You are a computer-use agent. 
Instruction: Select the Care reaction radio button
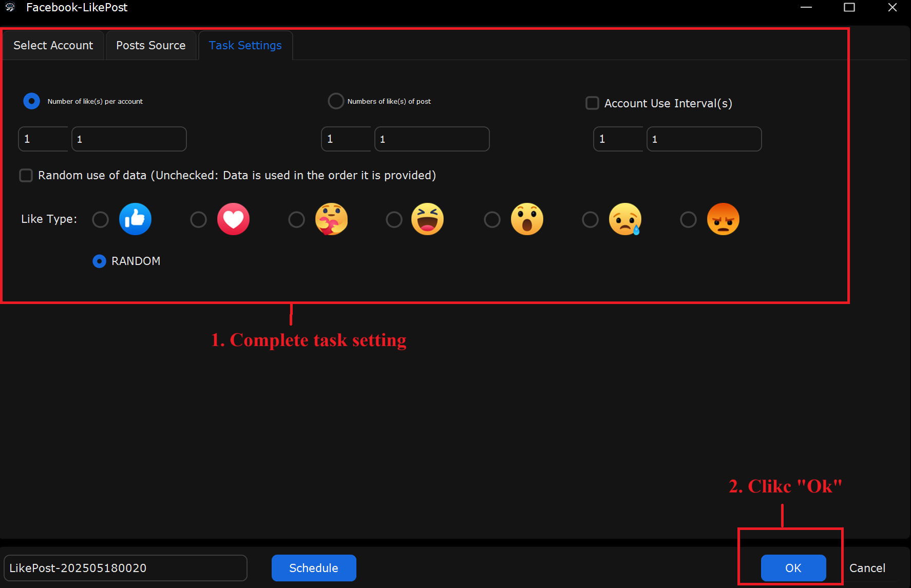point(296,220)
